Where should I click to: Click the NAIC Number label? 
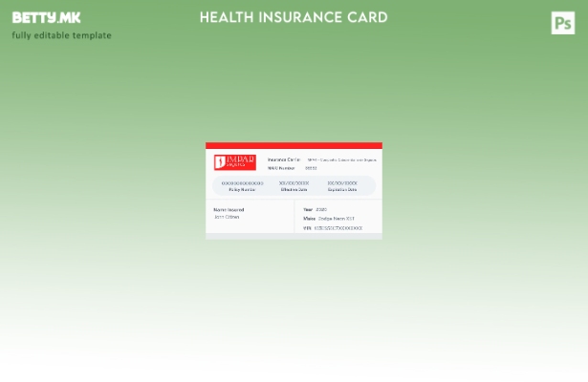click(x=281, y=168)
